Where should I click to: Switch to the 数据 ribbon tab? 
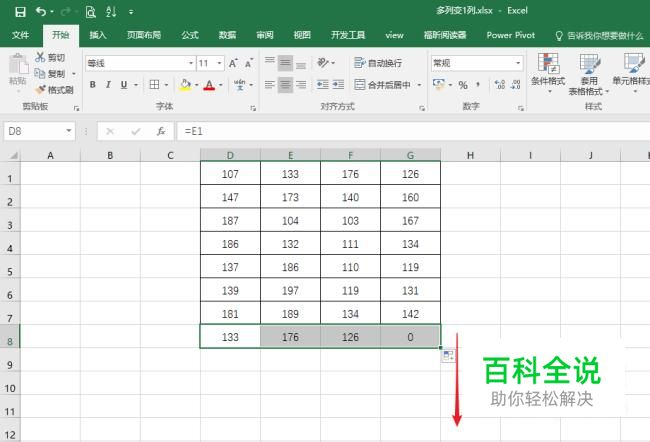coord(227,35)
